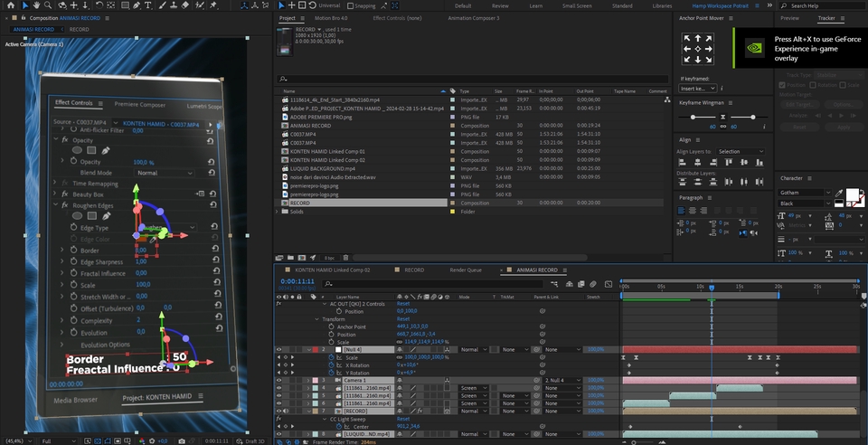Viewport: 868px width, 445px height.
Task: Enable the Snapping checkbox
Action: [351, 5]
